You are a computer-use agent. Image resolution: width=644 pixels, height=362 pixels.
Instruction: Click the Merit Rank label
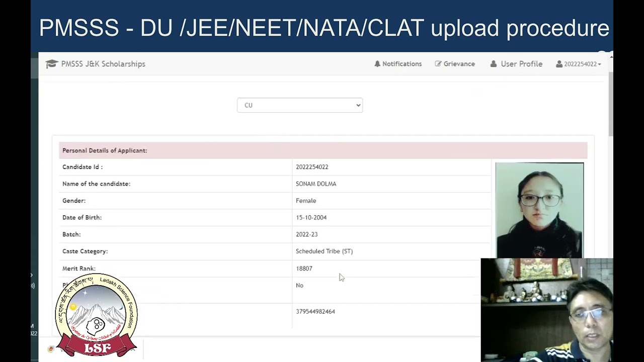(x=79, y=268)
